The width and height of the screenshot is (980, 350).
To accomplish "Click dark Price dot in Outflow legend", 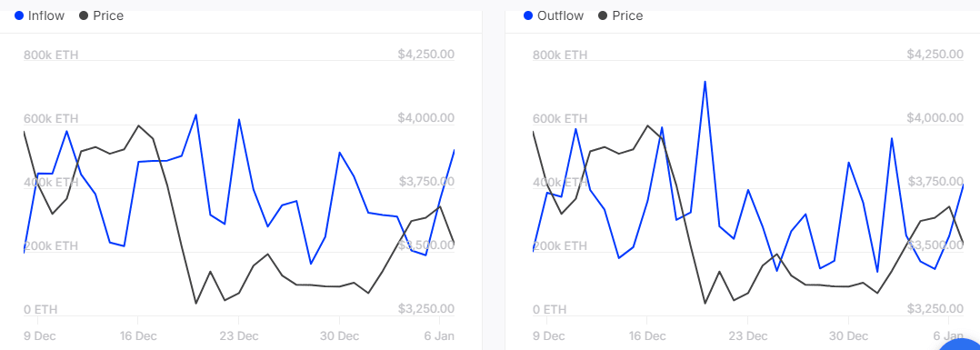I will pos(603,16).
